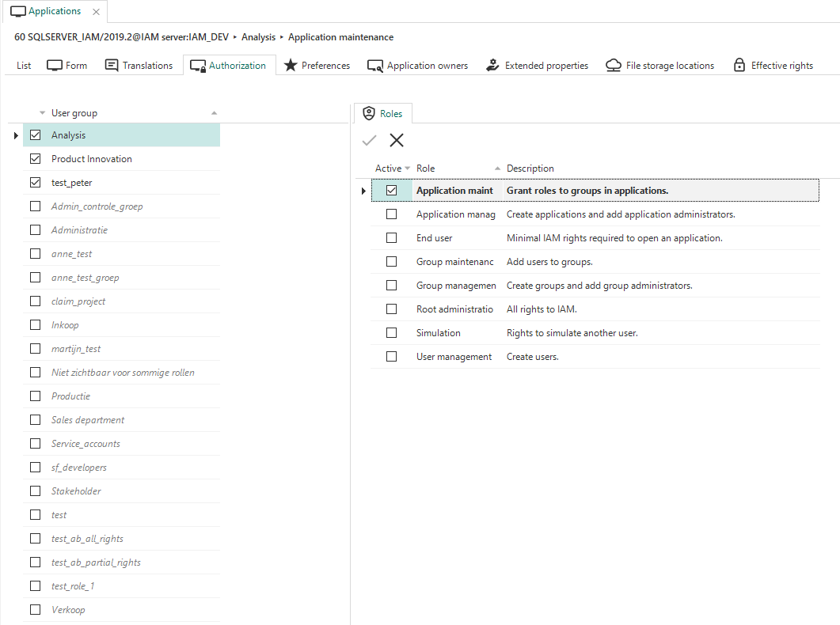The height and width of the screenshot is (625, 840).
Task: Open Preferences tab via star icon
Action: click(291, 66)
